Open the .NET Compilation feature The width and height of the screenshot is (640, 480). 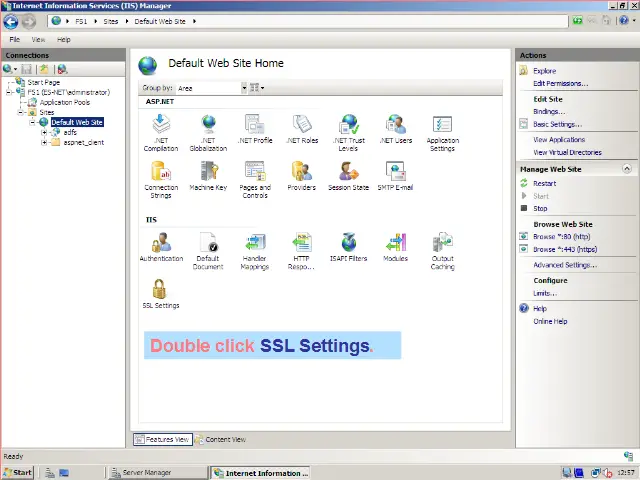(x=161, y=133)
